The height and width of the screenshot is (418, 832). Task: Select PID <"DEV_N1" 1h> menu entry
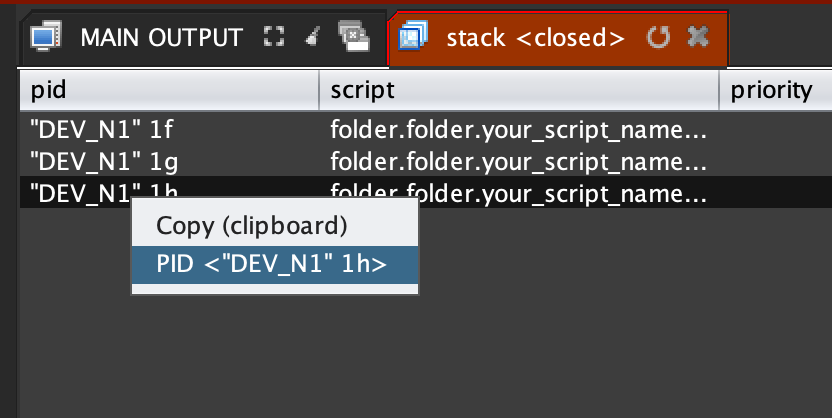(271, 264)
